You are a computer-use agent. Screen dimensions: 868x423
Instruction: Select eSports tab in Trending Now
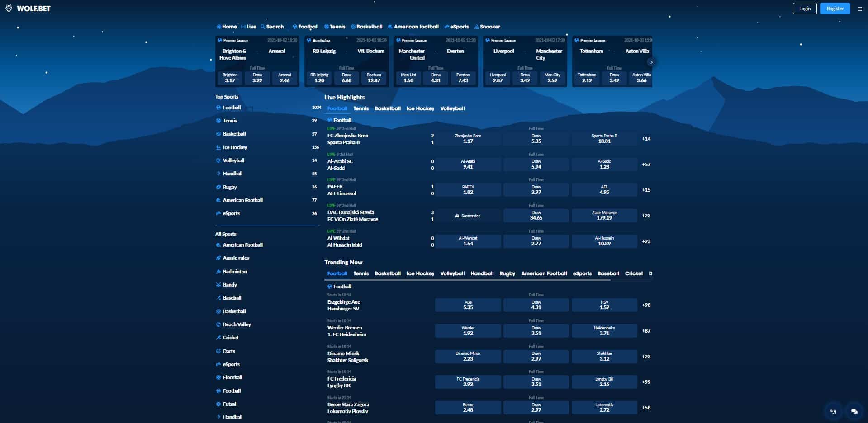point(582,273)
